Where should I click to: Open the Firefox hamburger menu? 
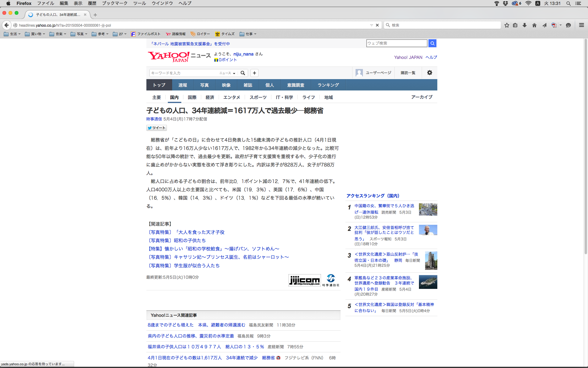tap(581, 25)
